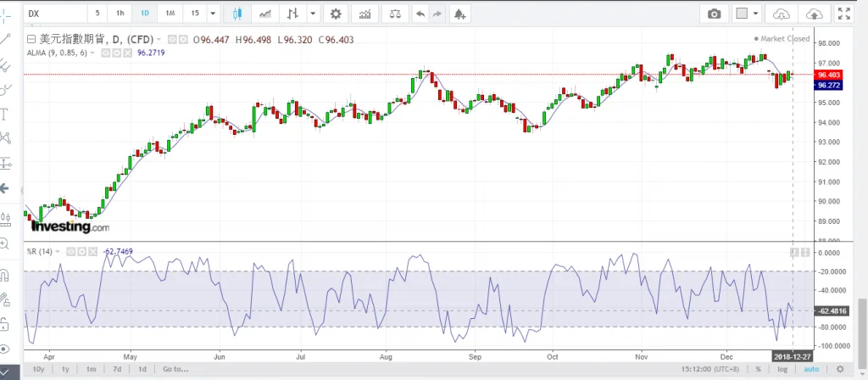Open %R (14) settings gear
This screenshot has width=868, height=380.
click(x=81, y=251)
